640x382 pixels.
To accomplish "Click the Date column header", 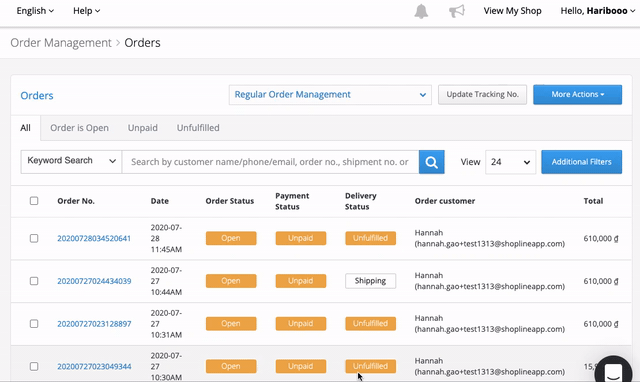I will [160, 201].
